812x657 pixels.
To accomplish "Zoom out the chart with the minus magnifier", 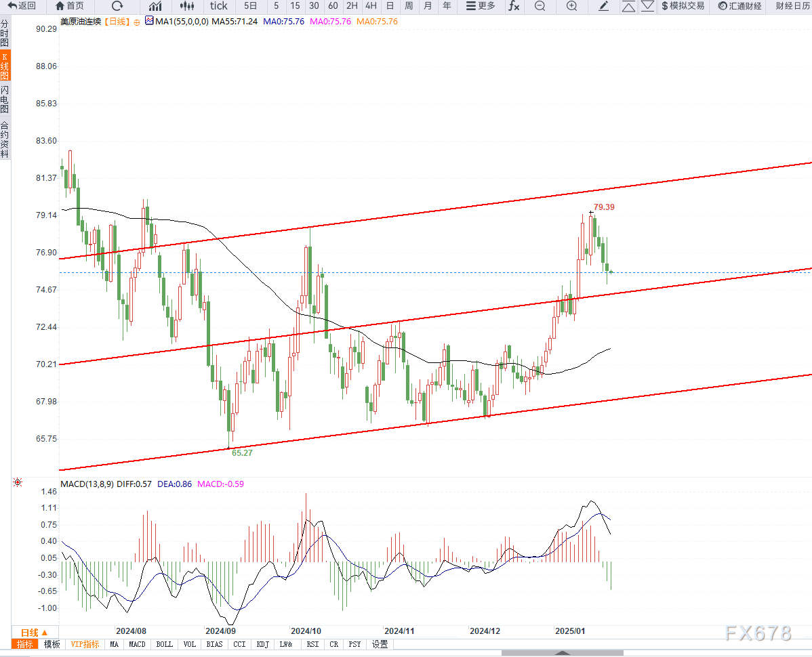I will tap(540, 6).
